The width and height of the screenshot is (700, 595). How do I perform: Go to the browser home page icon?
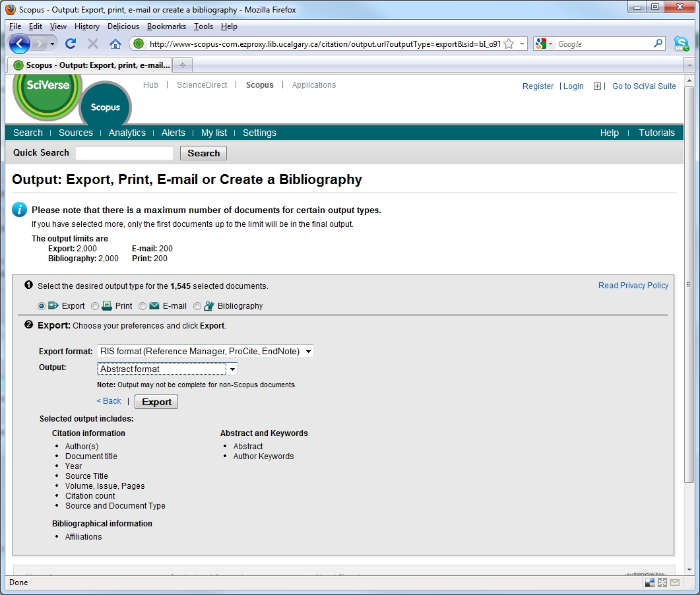[x=115, y=44]
